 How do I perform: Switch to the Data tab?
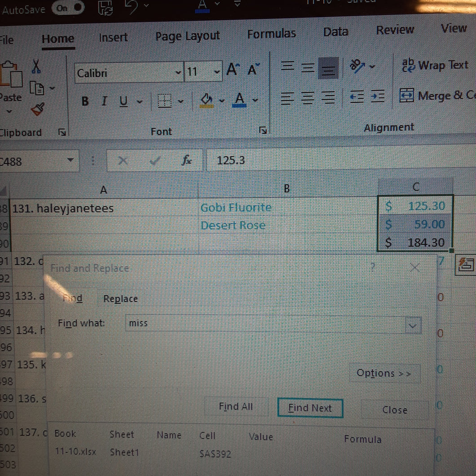click(x=335, y=31)
